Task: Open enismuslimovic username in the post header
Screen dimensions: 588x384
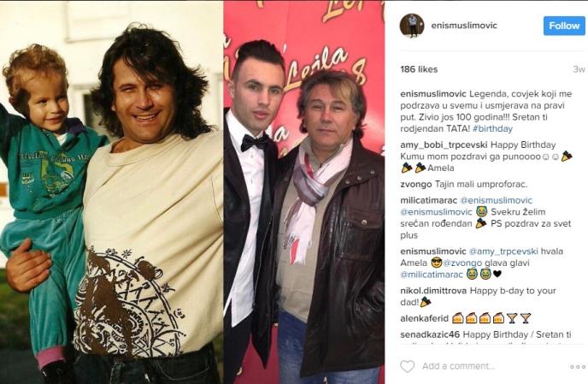Action: [x=464, y=26]
